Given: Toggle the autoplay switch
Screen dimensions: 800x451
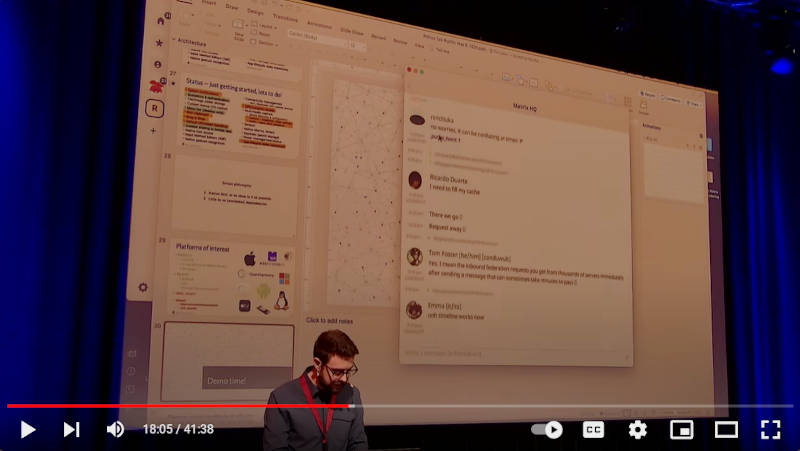Looking at the screenshot, I should (547, 430).
